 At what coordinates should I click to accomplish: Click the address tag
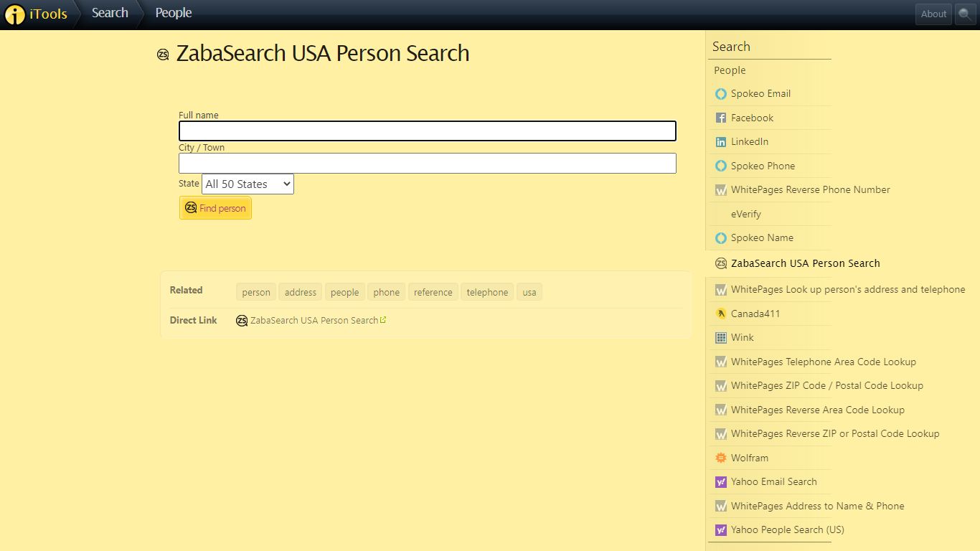point(301,292)
